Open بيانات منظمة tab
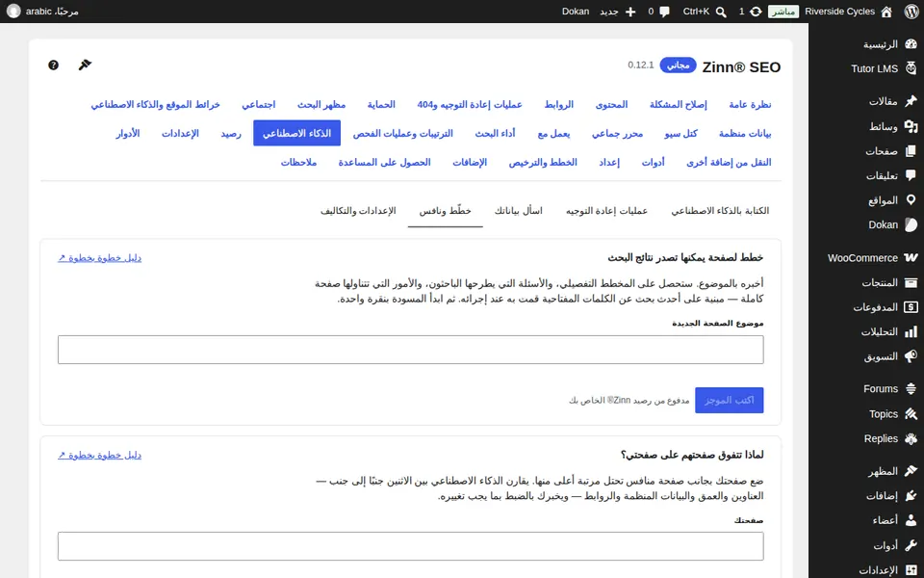The width and height of the screenshot is (924, 578). 745,133
